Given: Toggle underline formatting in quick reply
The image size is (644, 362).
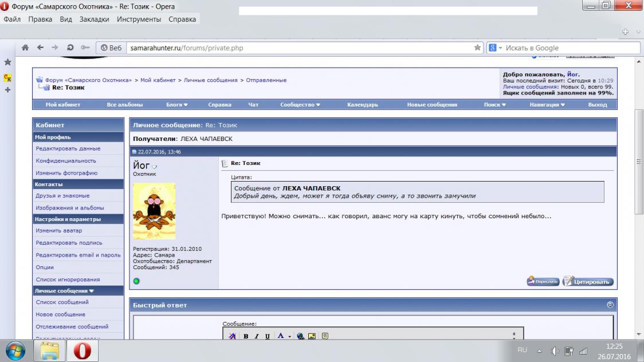Looking at the screenshot, I should pyautogui.click(x=267, y=336).
